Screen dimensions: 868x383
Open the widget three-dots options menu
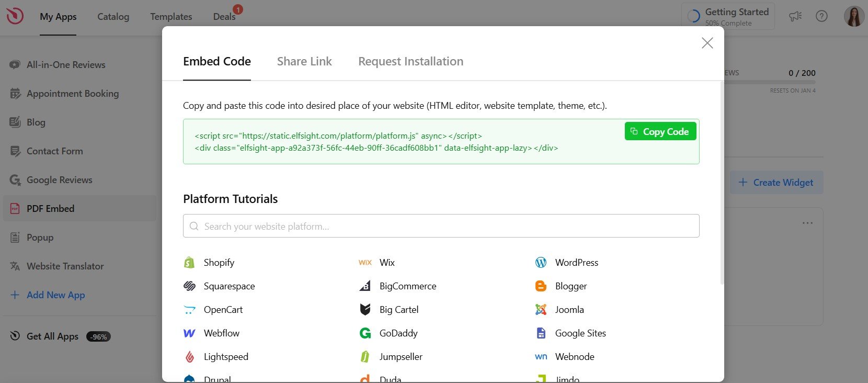pyautogui.click(x=807, y=223)
